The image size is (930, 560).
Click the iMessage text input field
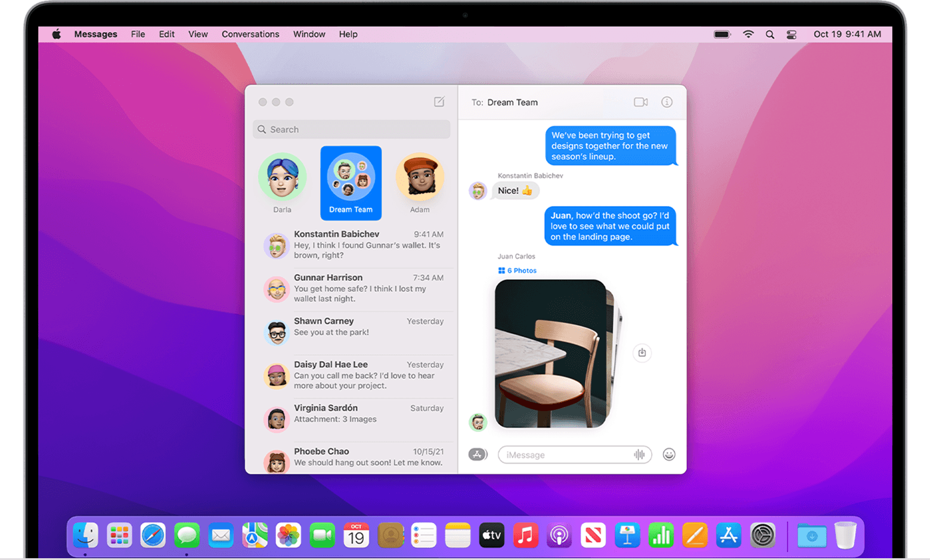[x=566, y=455]
